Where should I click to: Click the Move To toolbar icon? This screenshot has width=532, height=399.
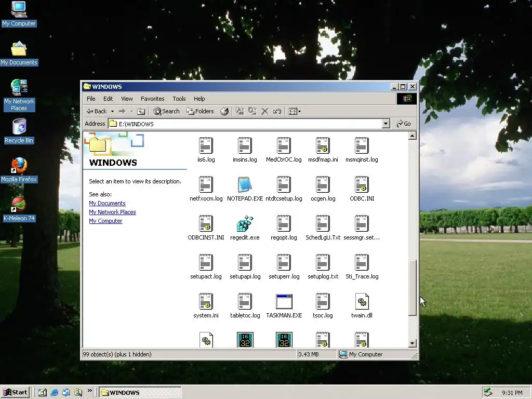[x=240, y=111]
